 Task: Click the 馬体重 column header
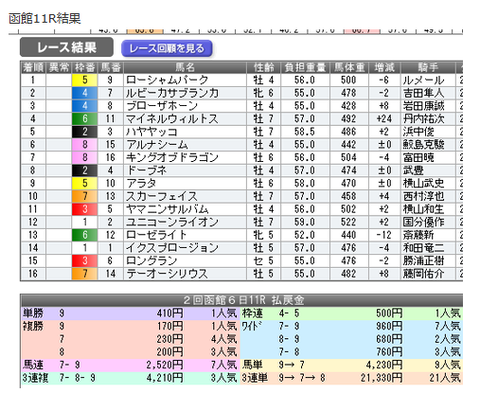[x=349, y=68]
